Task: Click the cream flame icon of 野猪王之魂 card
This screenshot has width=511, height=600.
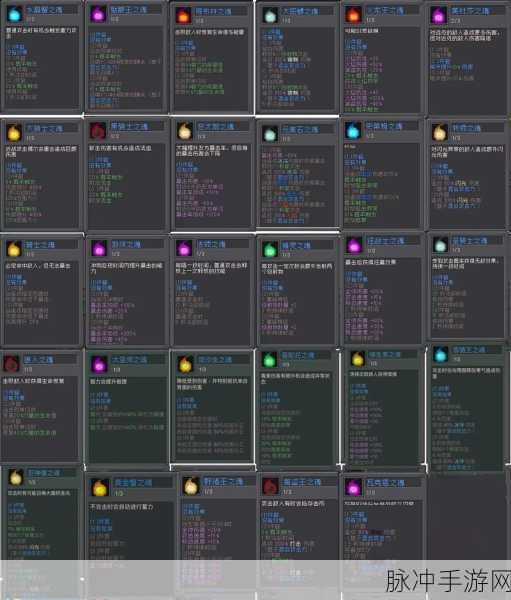Action: click(x=190, y=487)
